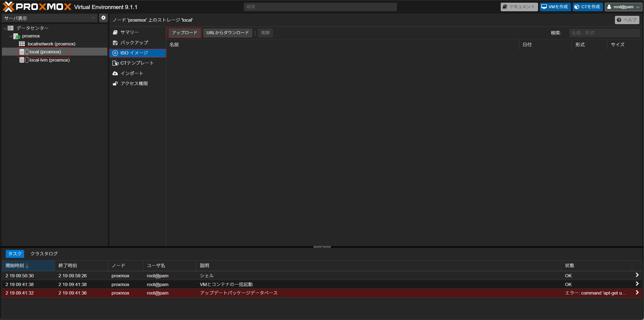Viewport: 644px width, 320px height.
Task: Collapse the Datacenter (データセンター) tree node
Action: 5,28
